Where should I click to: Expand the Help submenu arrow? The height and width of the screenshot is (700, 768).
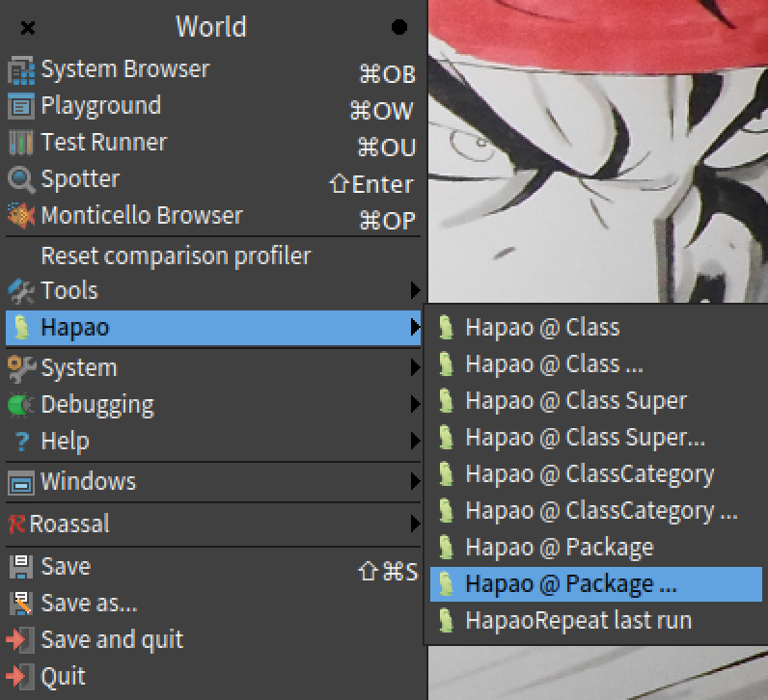415,441
